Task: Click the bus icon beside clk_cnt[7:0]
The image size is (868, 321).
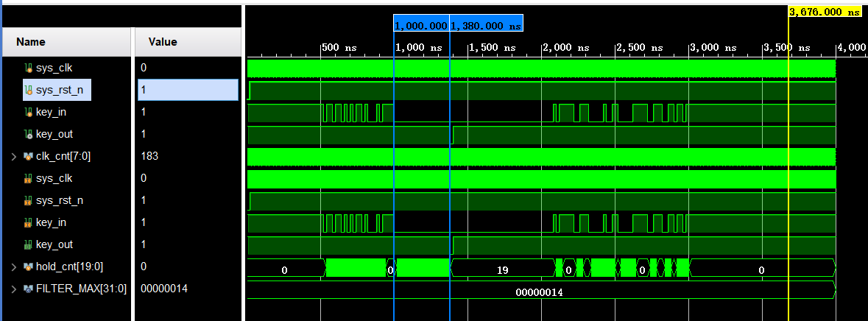Action: pos(28,156)
